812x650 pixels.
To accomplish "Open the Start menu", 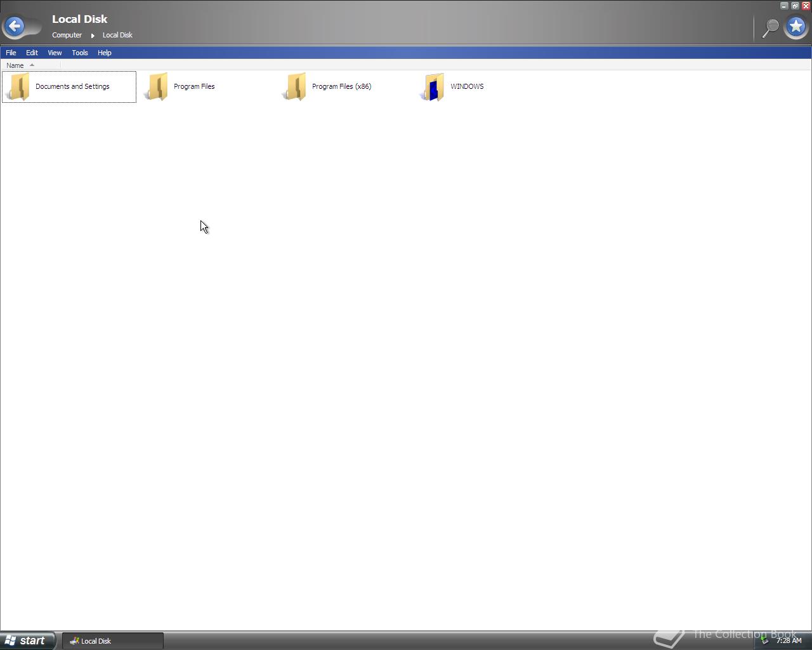I will coord(27,640).
